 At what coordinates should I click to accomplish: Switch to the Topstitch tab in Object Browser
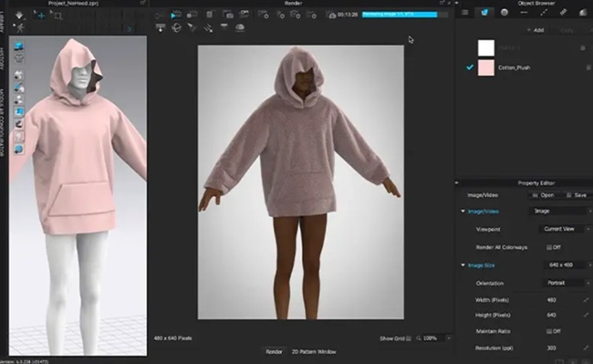tap(544, 13)
